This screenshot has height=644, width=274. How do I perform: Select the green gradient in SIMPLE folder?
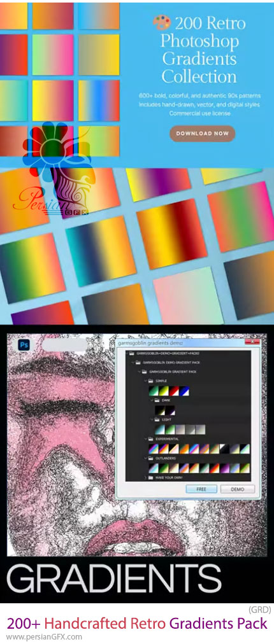(x=154, y=391)
